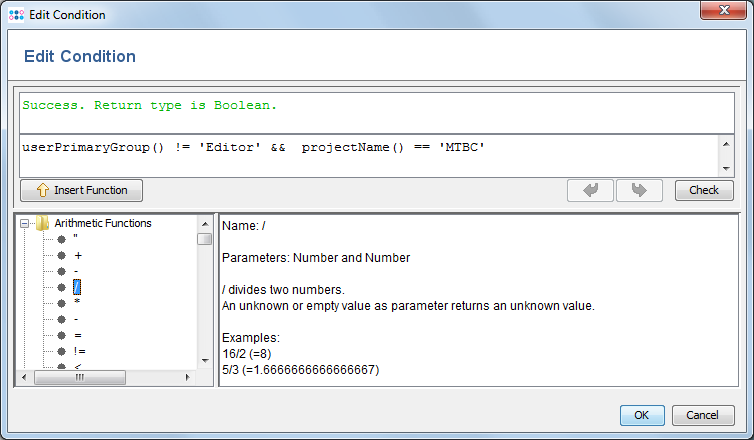Click the bullet icon beside the != operator

(x=61, y=351)
